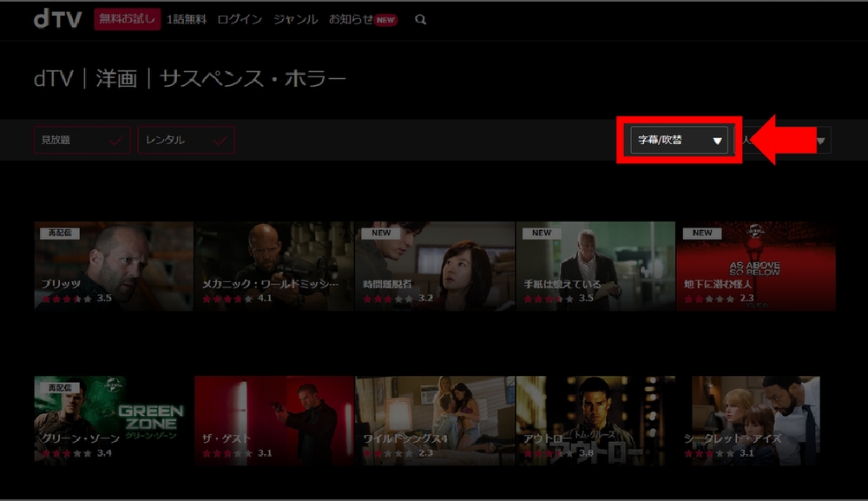Open the ワイルドシングス4 thumbnail

pyautogui.click(x=435, y=421)
